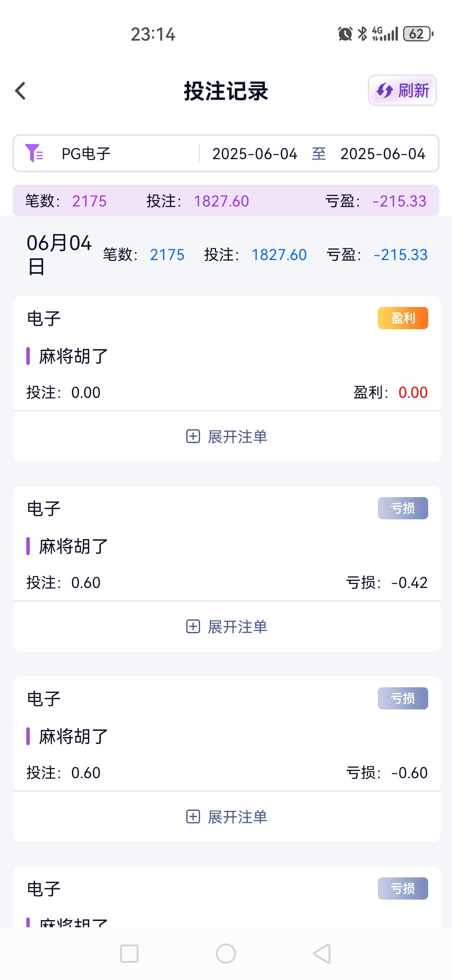Image resolution: width=452 pixels, height=980 pixels.
Task: Tap the orange 盈利 status badge
Action: 403,318
